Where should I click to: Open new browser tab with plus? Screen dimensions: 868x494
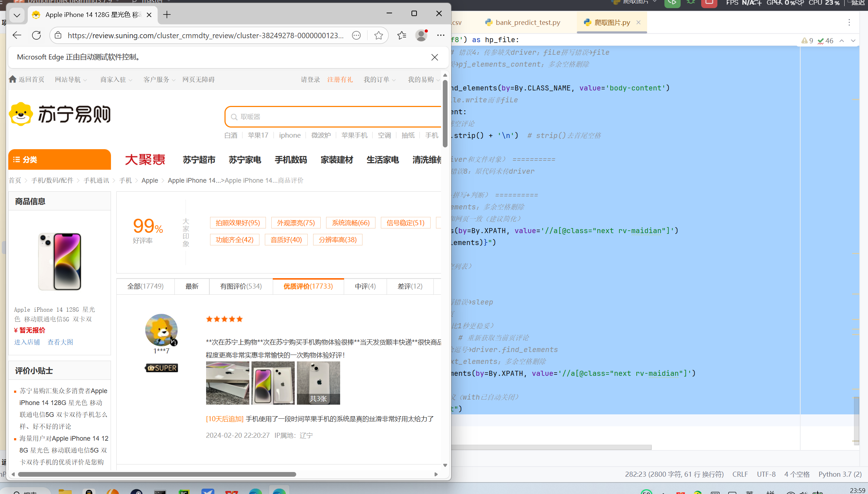pos(167,15)
